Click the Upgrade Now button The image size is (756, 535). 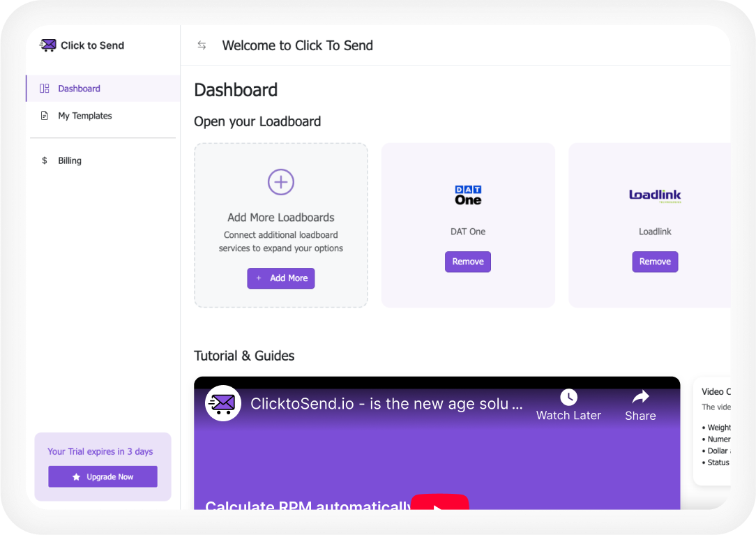click(x=103, y=476)
